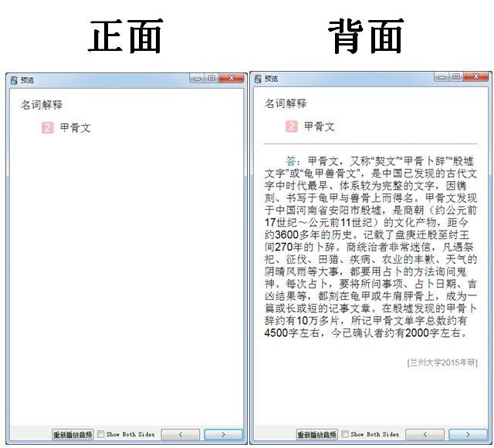Viewport: 494px width, 448px height.
Task: Click 甲骨文 term on the right card
Action: 320,126
